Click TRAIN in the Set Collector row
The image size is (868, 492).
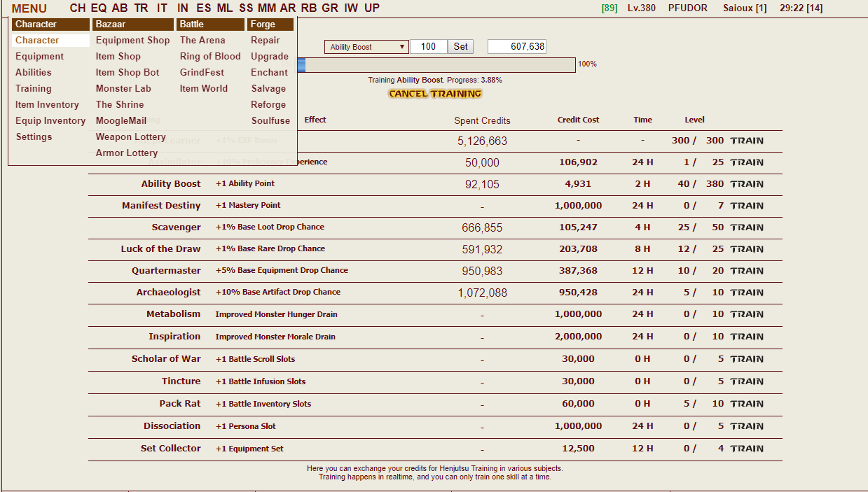pyautogui.click(x=746, y=449)
